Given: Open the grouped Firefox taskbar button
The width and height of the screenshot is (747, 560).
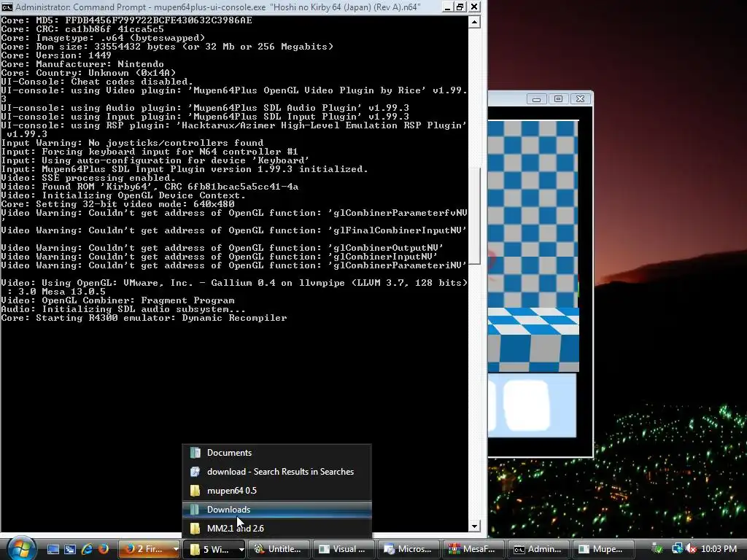Looking at the screenshot, I should coord(144,549).
